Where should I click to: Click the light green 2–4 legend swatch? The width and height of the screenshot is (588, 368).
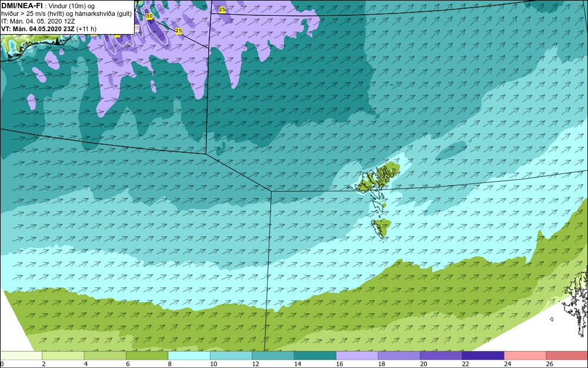63,356
